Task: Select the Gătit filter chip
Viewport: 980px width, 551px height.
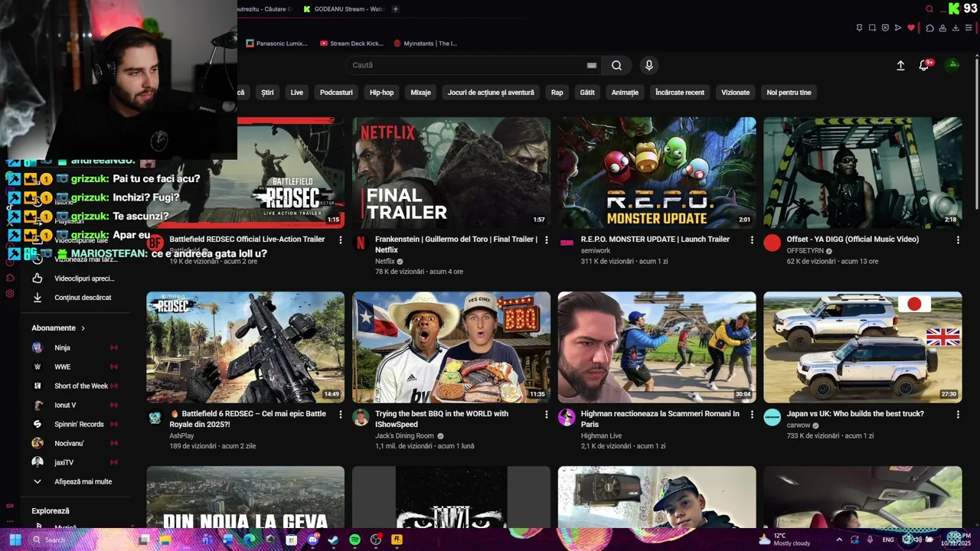Action: pyautogui.click(x=587, y=93)
